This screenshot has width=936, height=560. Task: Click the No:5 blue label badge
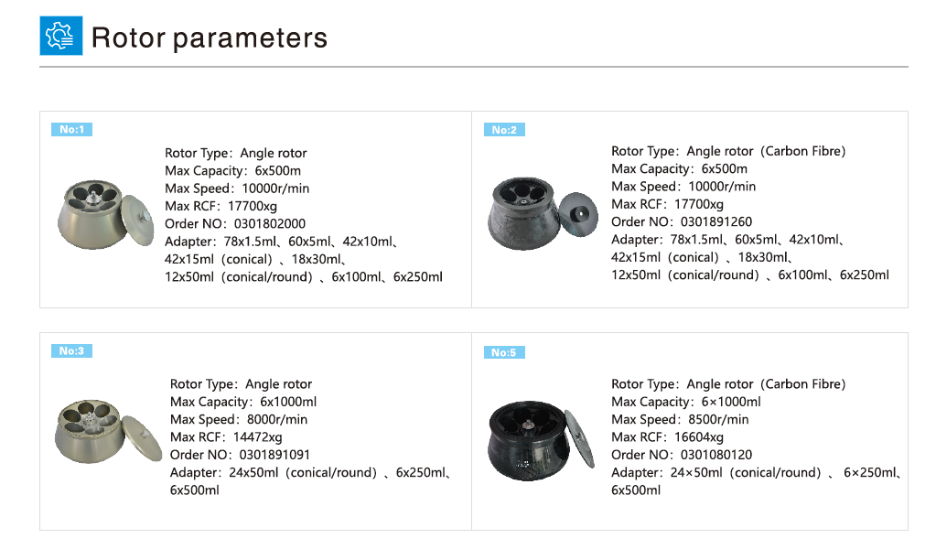point(503,352)
